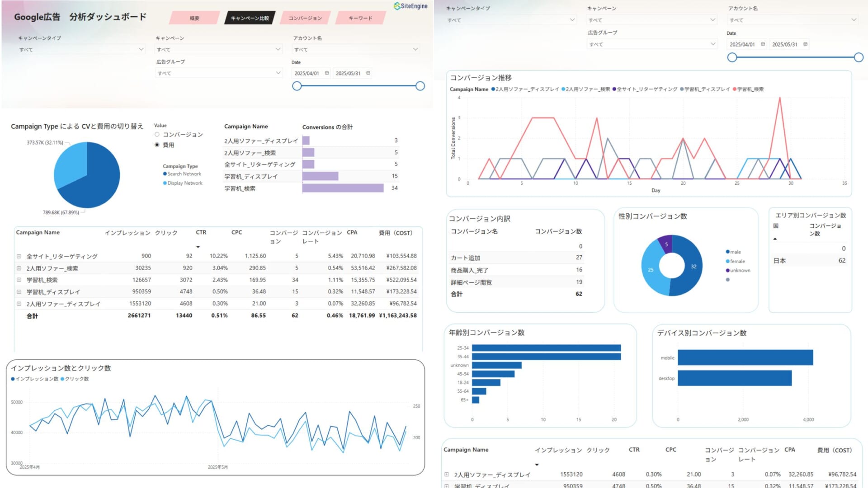This screenshot has height=488, width=868.
Task: Click left end date field 2025/05/31
Action: click(x=349, y=73)
